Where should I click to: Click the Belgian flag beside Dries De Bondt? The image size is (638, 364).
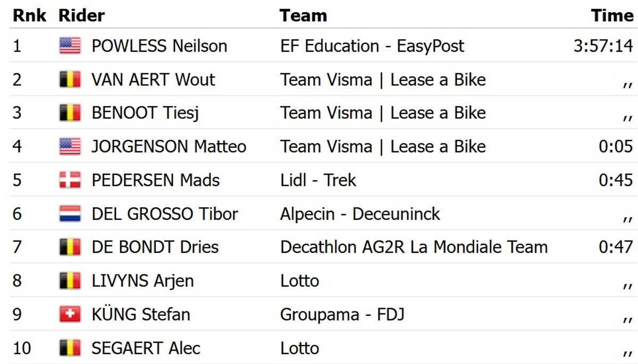click(x=70, y=247)
